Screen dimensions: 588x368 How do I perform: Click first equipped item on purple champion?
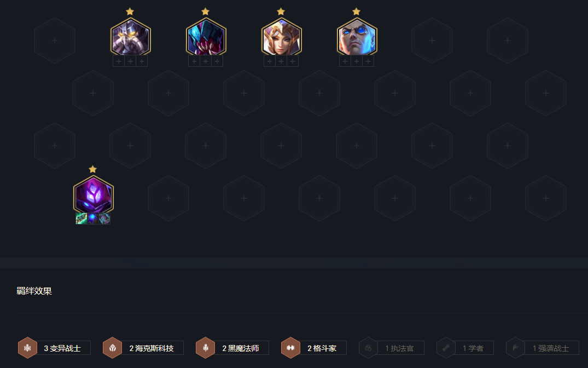click(81, 219)
